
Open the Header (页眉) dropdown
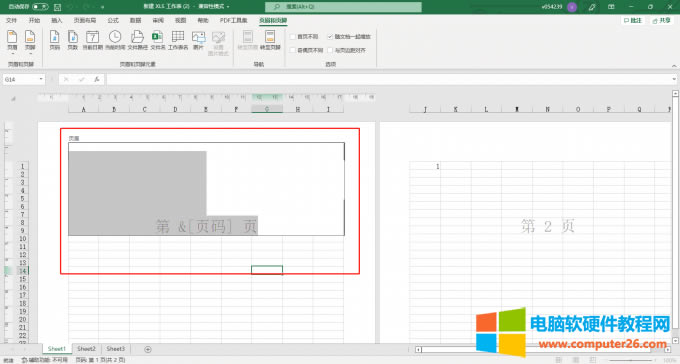coord(12,43)
